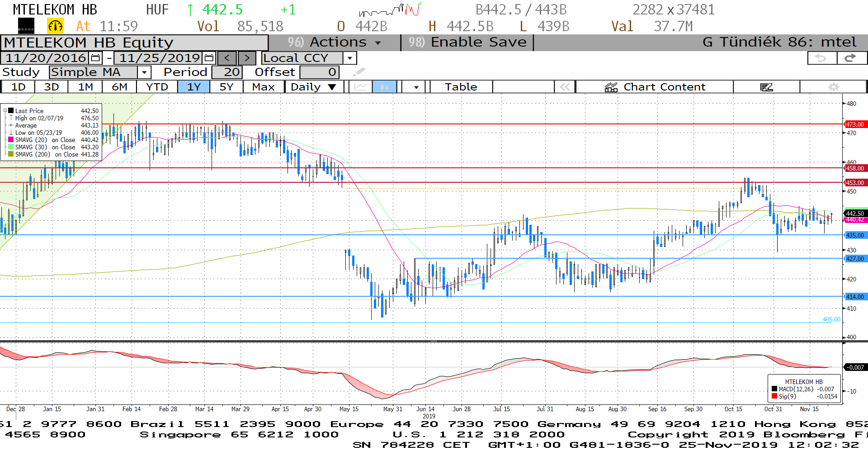Image resolution: width=868 pixels, height=470 pixels.
Task: Click the 'G Tündiék 86: mtel' title
Action: pos(779,43)
